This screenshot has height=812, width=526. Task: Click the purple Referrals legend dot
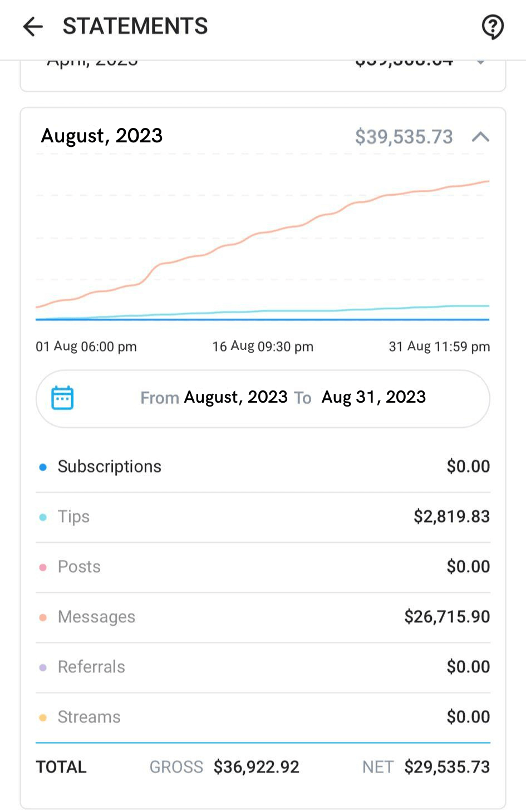click(43, 667)
